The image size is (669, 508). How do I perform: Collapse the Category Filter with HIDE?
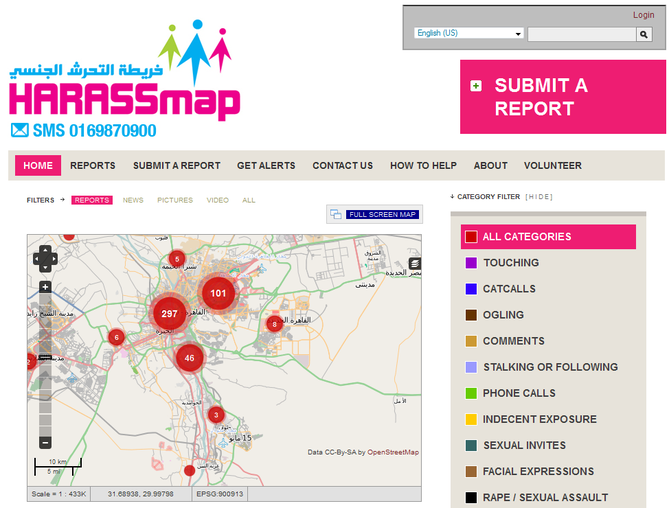[x=539, y=197]
